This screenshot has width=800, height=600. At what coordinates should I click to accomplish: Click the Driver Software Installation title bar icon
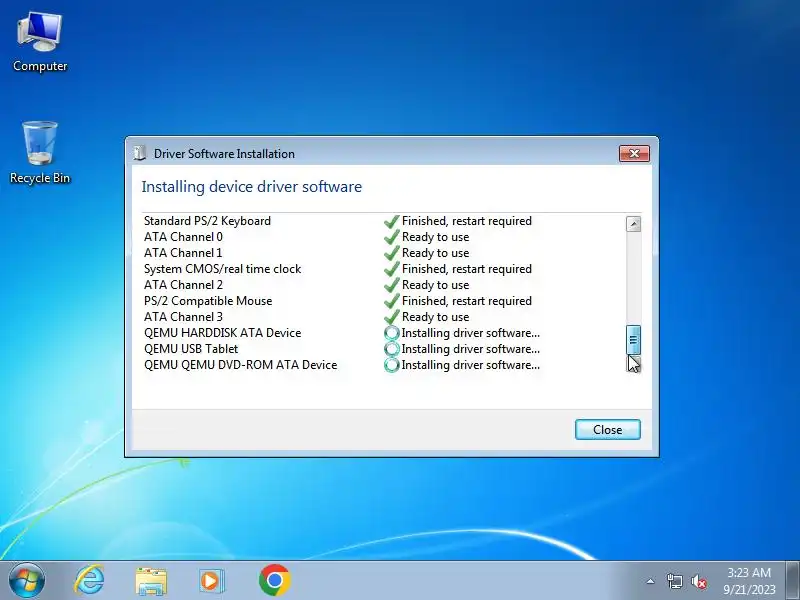tap(139, 153)
